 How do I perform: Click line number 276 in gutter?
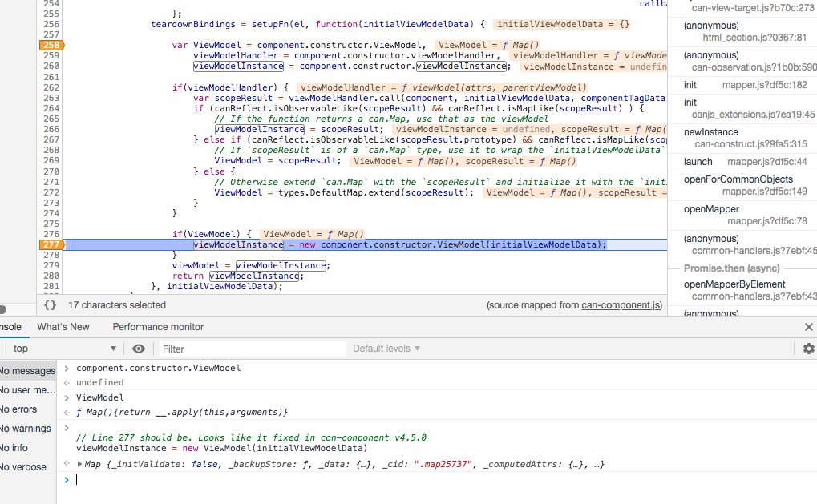click(51, 234)
